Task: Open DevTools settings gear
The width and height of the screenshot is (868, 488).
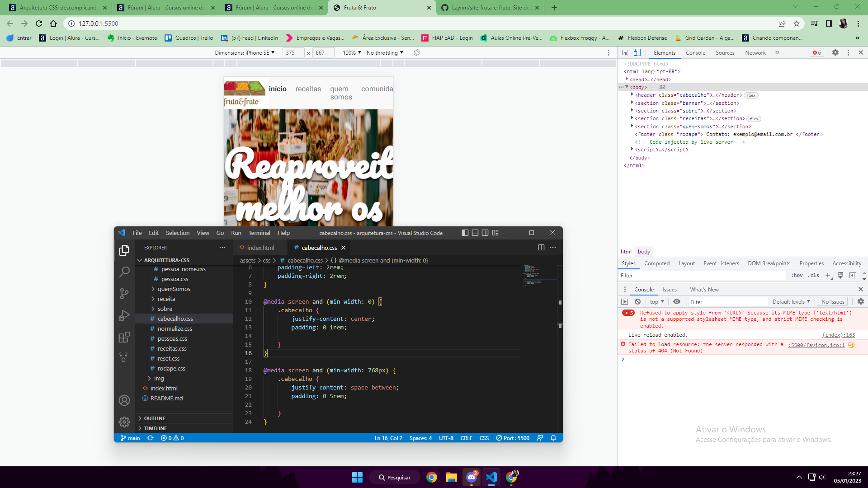Action: coord(835,53)
